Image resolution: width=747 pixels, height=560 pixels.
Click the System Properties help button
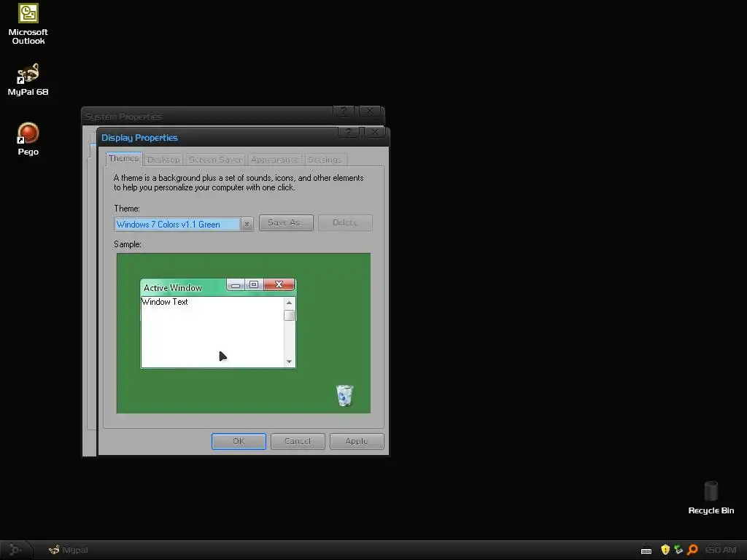343,112
